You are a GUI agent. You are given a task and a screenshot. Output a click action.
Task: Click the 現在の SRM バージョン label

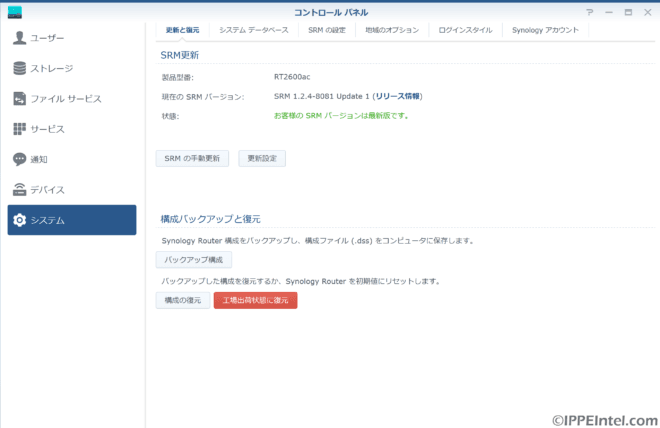click(203, 97)
